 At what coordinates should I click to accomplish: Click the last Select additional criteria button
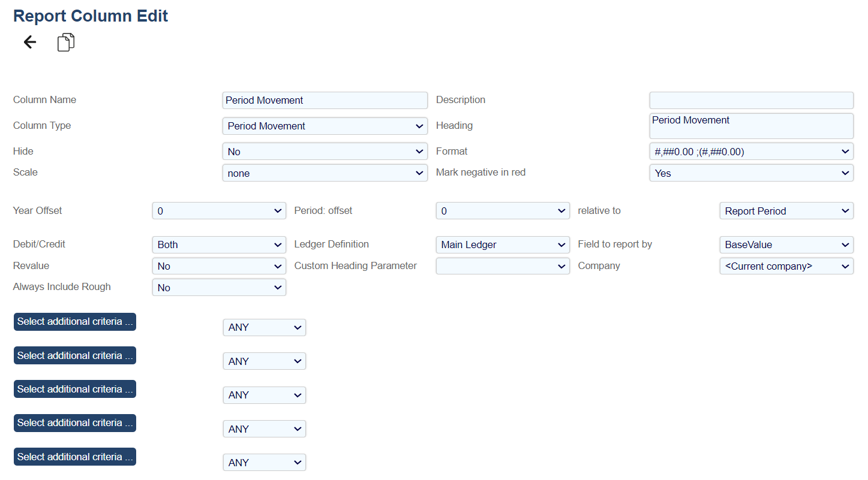[x=75, y=457]
